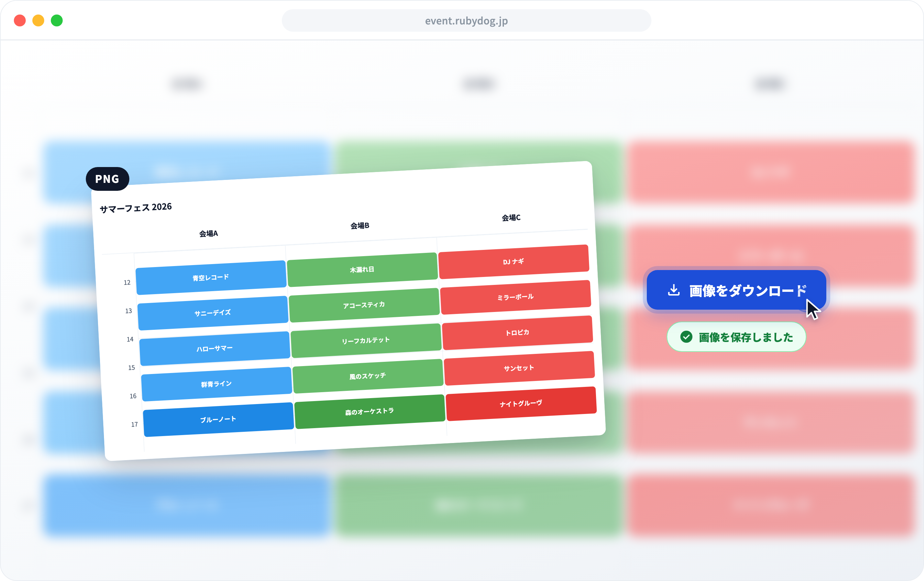The image size is (924, 581).
Task: Click the 画像を保存しました notification
Action: [x=736, y=337]
